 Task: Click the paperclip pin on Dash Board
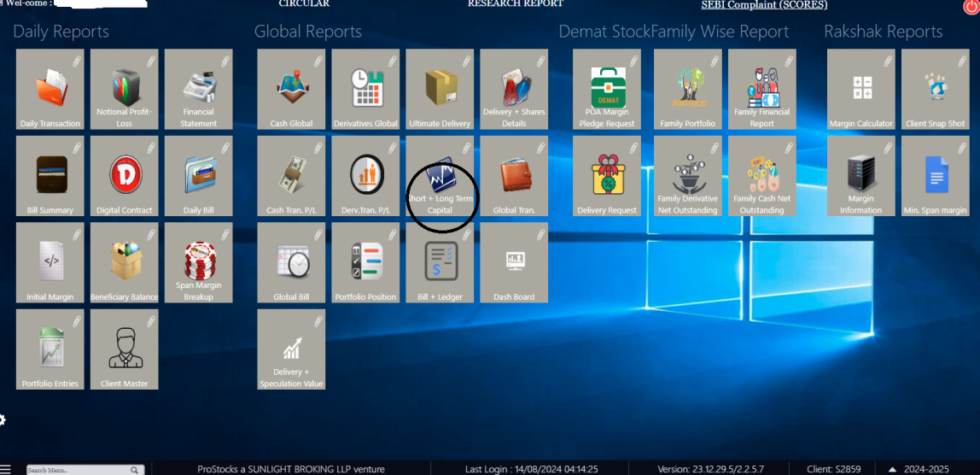pyautogui.click(x=541, y=233)
